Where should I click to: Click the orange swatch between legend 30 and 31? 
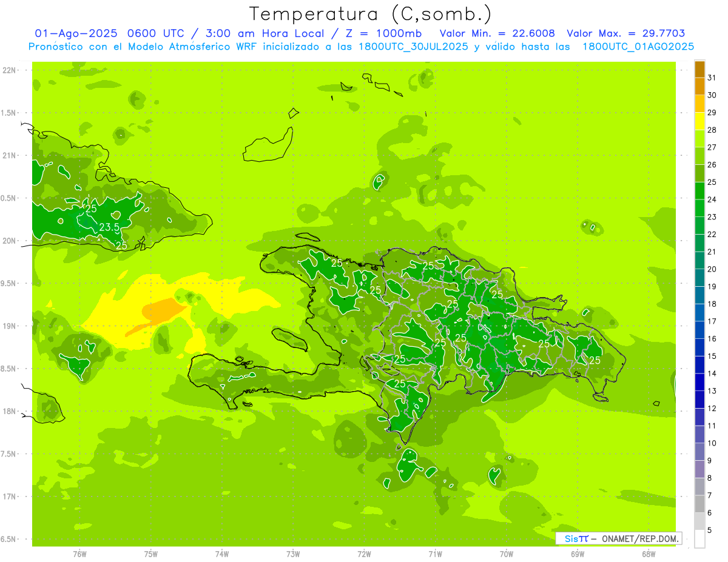tap(699, 87)
